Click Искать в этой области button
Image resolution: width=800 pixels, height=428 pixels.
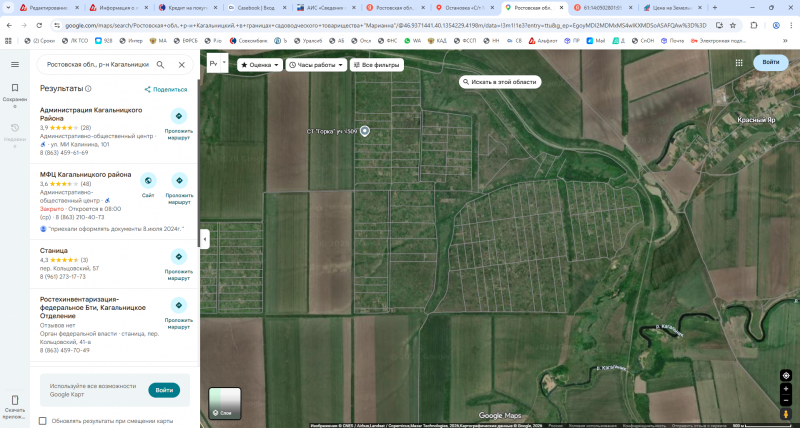point(499,82)
